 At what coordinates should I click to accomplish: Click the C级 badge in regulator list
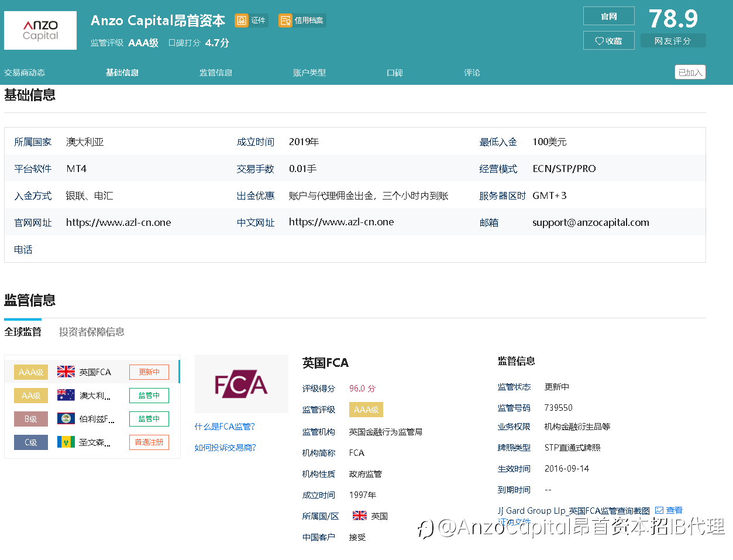tap(31, 442)
